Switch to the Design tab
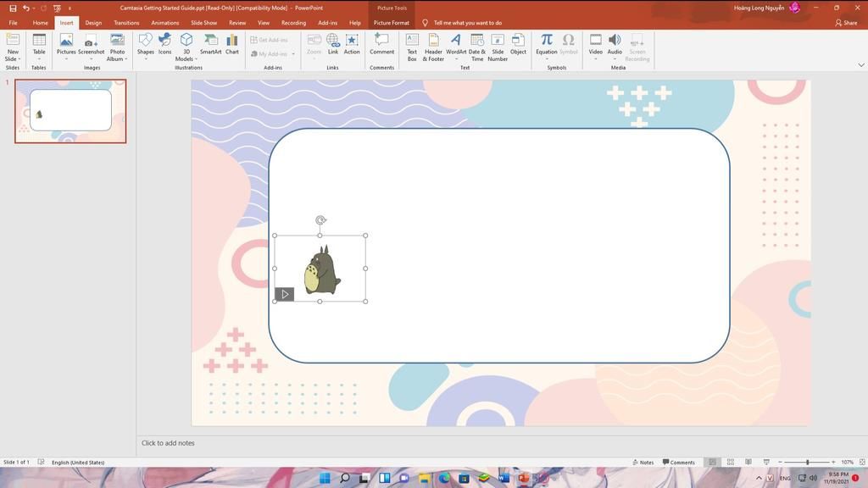 pyautogui.click(x=93, y=23)
